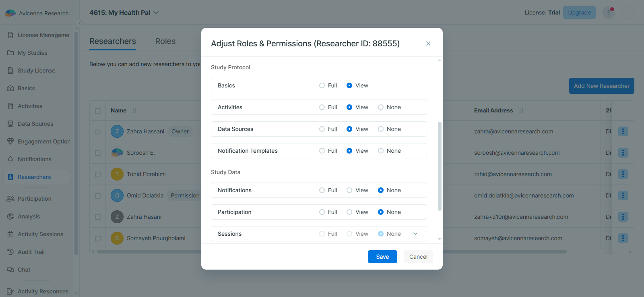
Task: Choose View for Participation study data
Action: (x=349, y=212)
